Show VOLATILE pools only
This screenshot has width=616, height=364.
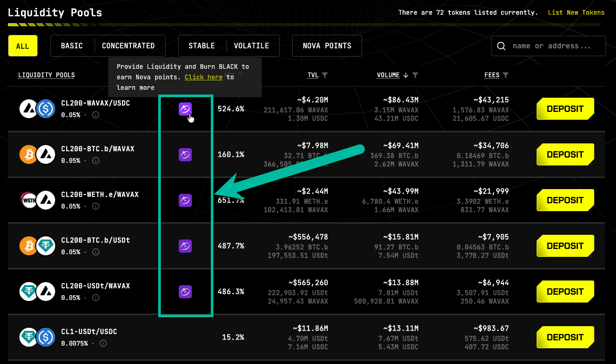coord(252,46)
